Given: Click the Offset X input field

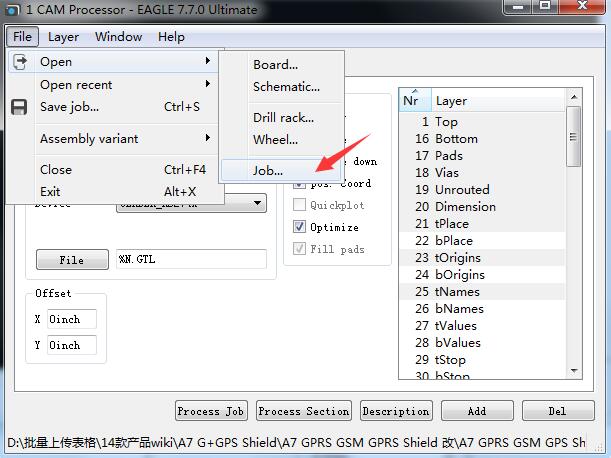Looking at the screenshot, I should (x=72, y=319).
